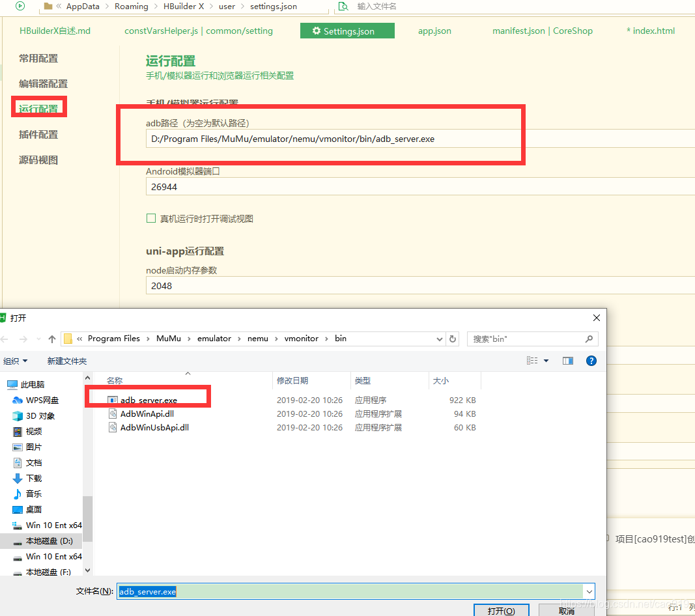Click the 打开(O) button

[501, 611]
